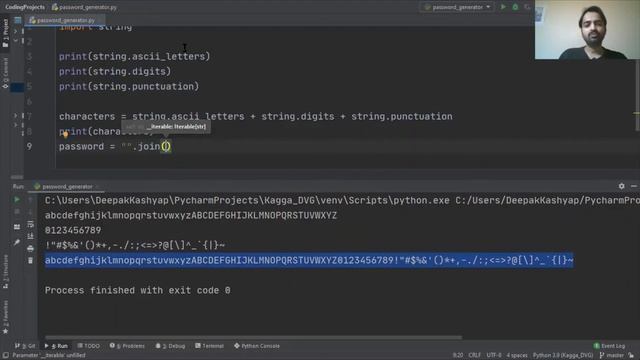
Task: Click the 'Process finished with exit code 0' text
Action: coord(138,290)
